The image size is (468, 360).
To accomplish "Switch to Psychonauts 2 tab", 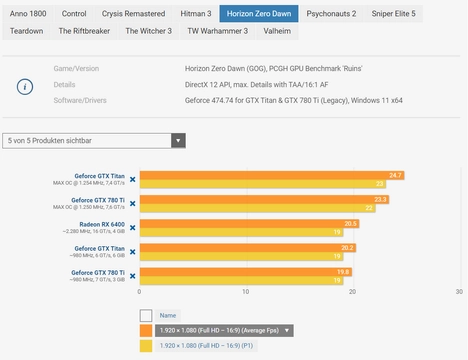I will (x=331, y=14).
